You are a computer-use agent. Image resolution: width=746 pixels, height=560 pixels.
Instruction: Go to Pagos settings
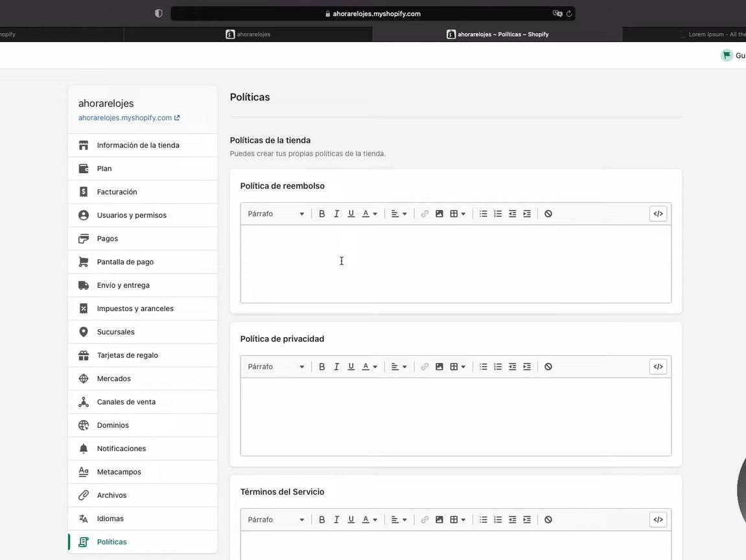(x=143, y=239)
